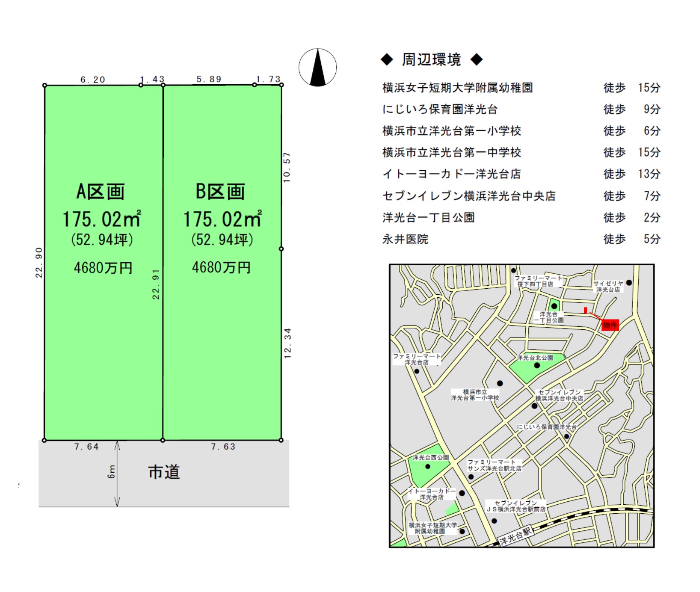Click the 10.57 dimension on B区画's east side
This screenshot has width=700, height=592.
pos(287,167)
